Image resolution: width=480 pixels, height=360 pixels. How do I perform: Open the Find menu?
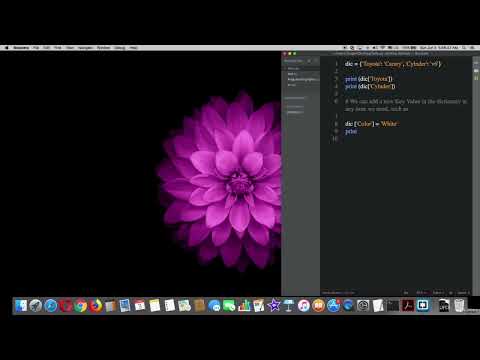pos(58,48)
